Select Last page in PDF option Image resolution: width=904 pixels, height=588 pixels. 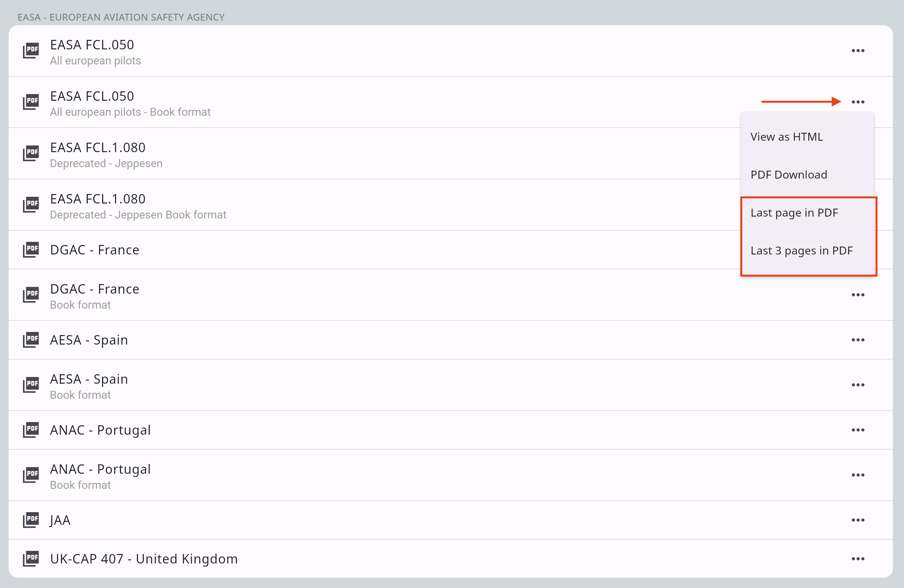pos(794,212)
